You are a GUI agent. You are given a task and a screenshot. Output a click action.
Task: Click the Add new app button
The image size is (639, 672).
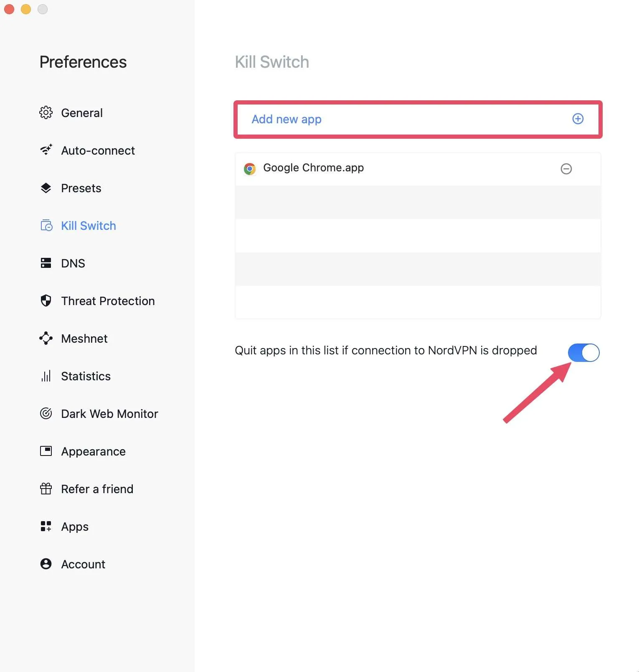(418, 119)
